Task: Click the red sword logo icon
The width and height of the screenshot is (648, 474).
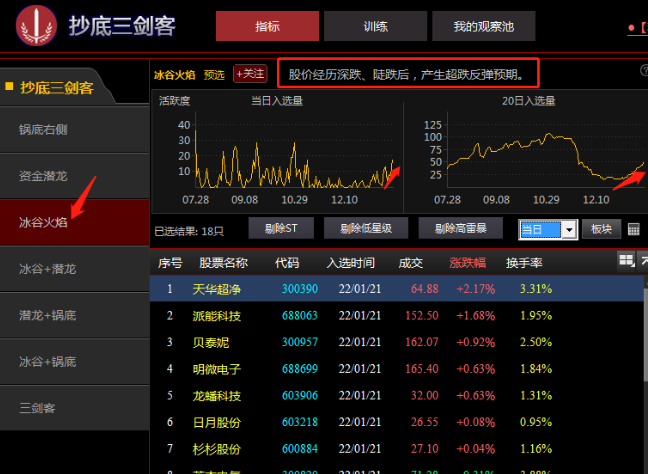Action: coord(36,26)
